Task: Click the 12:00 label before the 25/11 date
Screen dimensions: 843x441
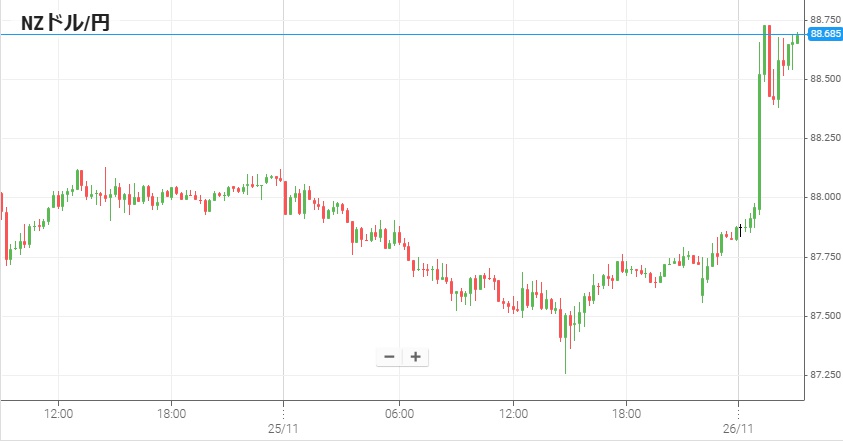Action: click(x=58, y=412)
